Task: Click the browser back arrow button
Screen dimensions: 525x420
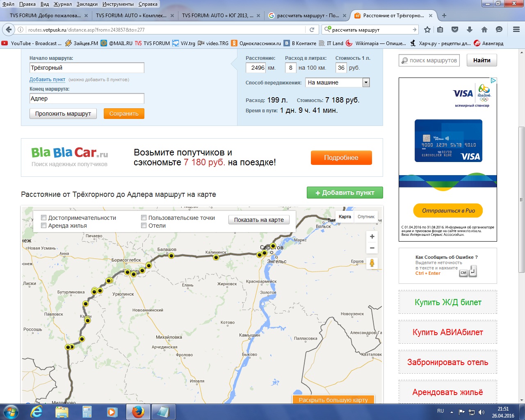Action: click(9, 30)
